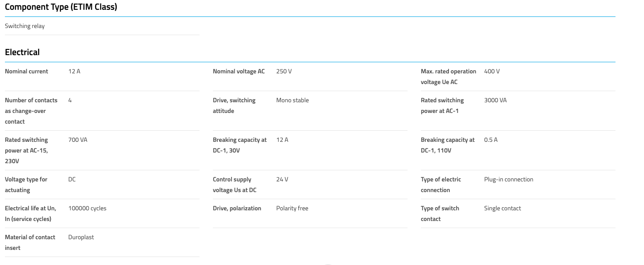Click the 'Plug-in connection' value
This screenshot has height=265, width=644.
[x=509, y=179]
